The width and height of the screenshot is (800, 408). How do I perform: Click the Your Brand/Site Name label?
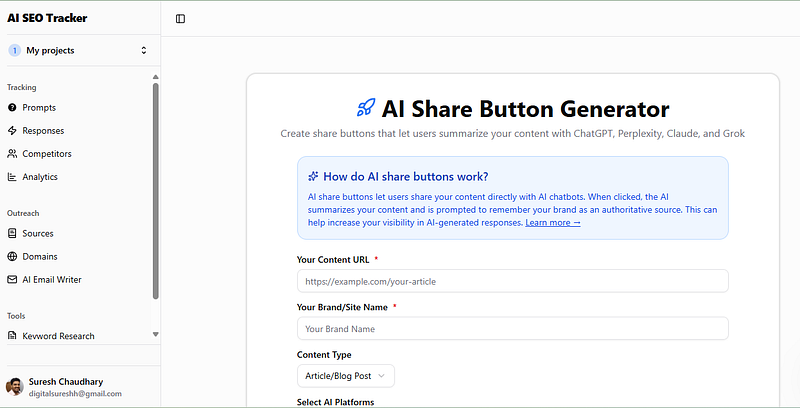[342, 307]
